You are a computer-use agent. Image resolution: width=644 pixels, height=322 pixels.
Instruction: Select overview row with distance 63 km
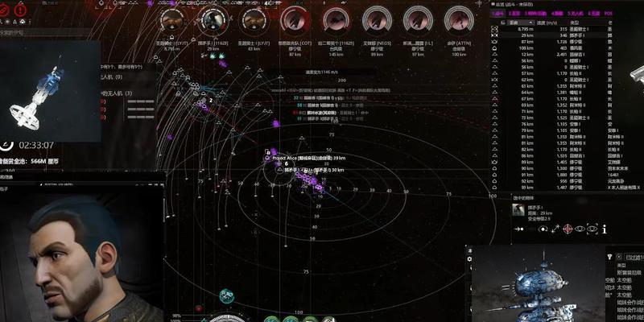pyautogui.click(x=551, y=86)
